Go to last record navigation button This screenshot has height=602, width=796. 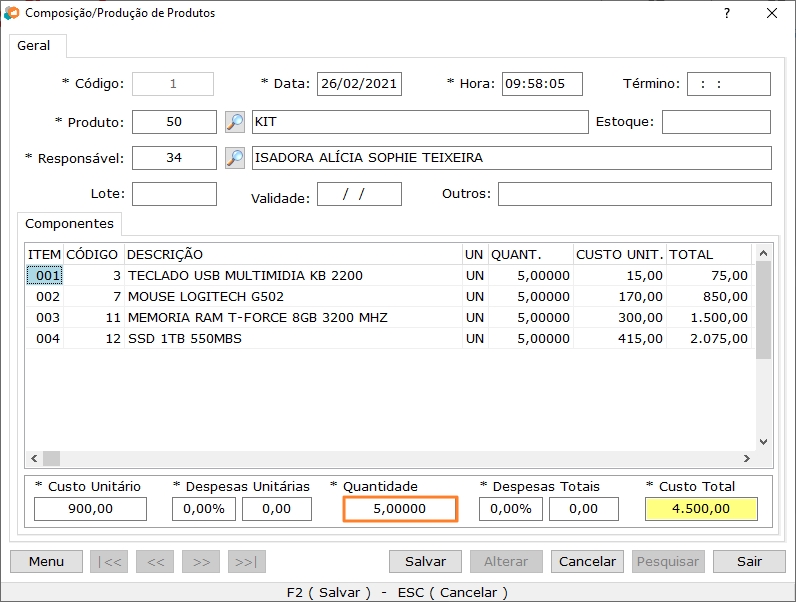click(x=247, y=561)
